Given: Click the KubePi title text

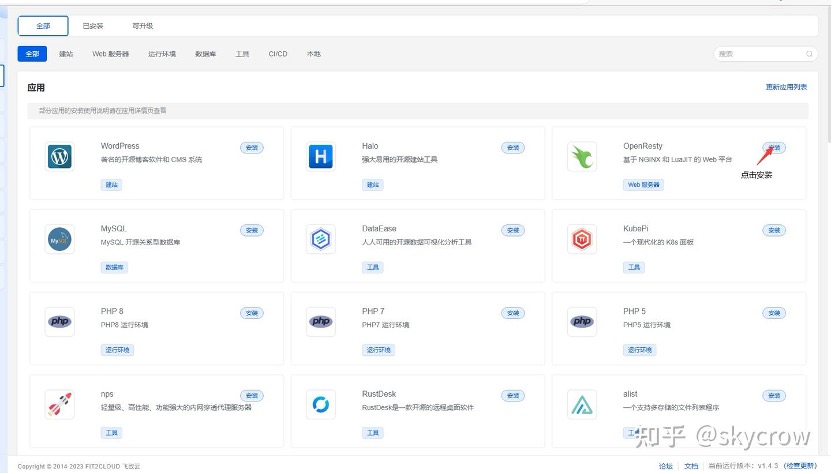Looking at the screenshot, I should (x=636, y=229).
